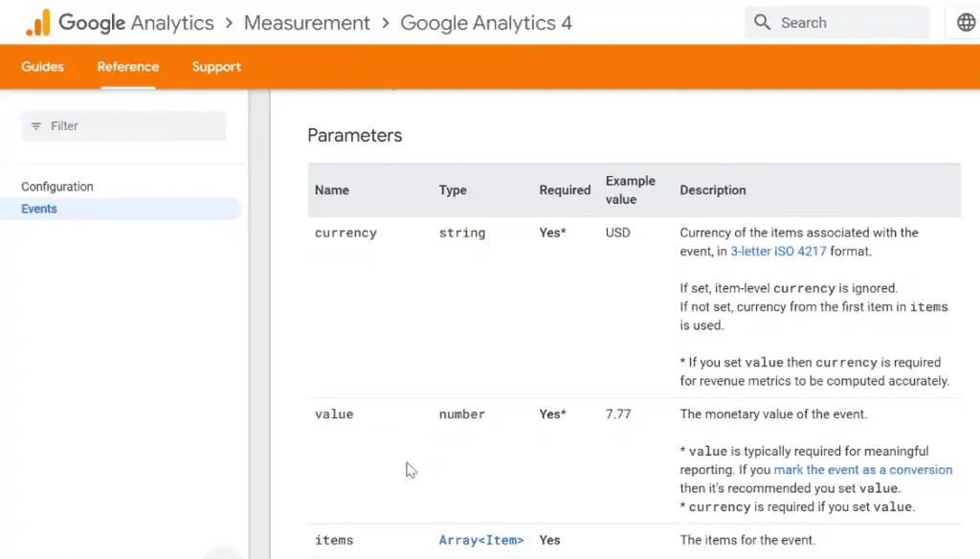Click the string type cell
Viewport: 980px width, 559px height.
coord(462,233)
